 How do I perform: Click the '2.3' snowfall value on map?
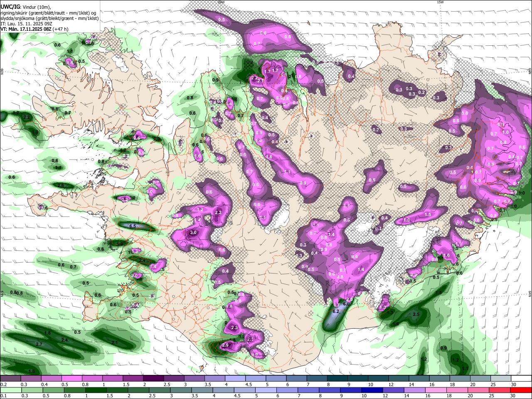(x=234, y=328)
